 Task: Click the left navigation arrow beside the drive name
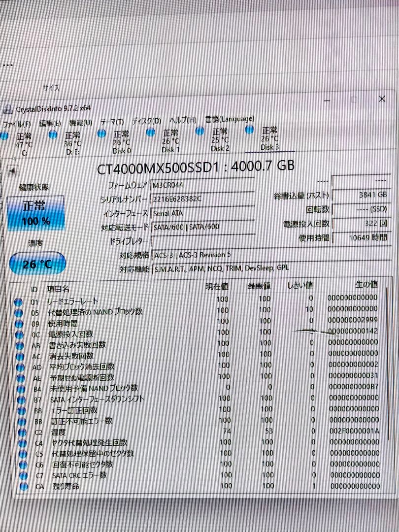click(x=13, y=171)
